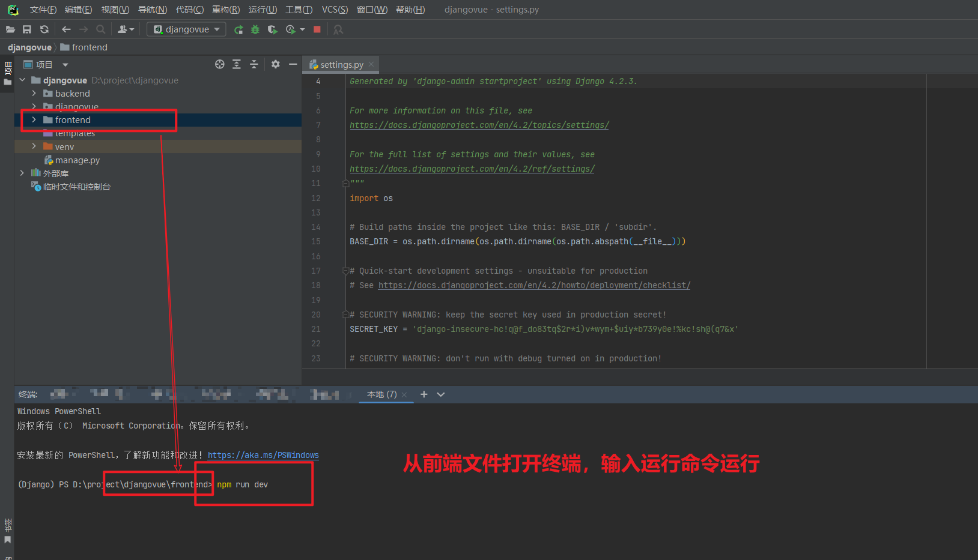Expand the venv folder

coord(34,146)
